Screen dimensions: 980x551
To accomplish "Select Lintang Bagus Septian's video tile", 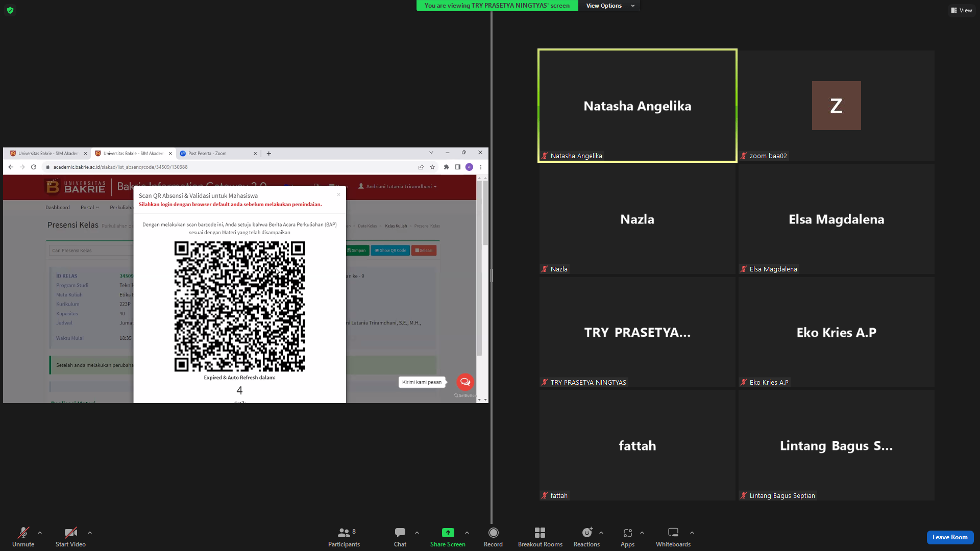I will pos(836,445).
